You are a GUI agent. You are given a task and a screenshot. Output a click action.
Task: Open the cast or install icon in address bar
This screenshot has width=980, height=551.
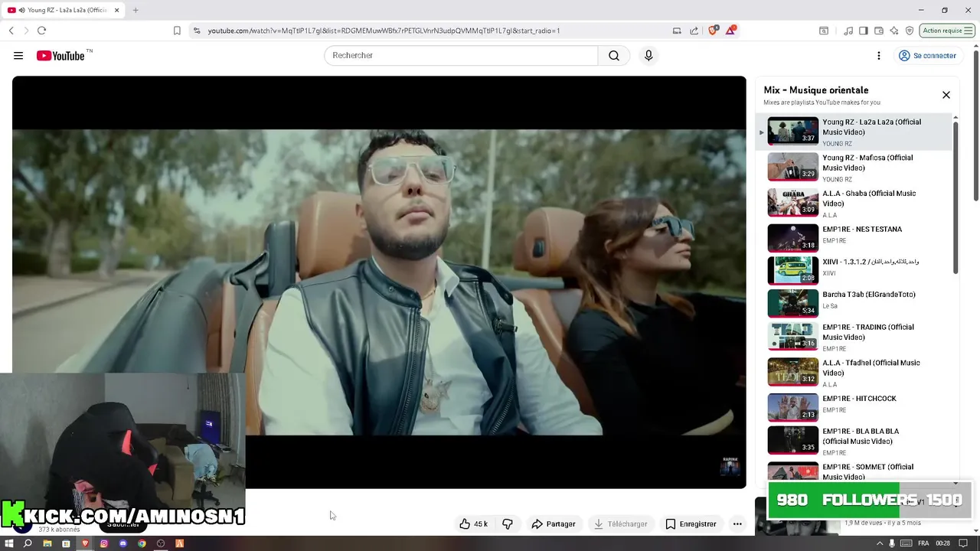click(x=677, y=31)
